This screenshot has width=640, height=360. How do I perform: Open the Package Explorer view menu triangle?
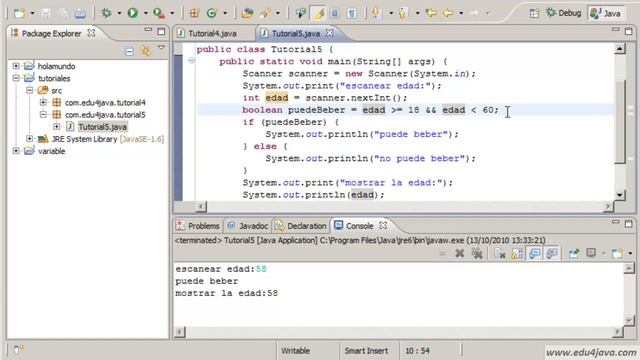point(162,49)
